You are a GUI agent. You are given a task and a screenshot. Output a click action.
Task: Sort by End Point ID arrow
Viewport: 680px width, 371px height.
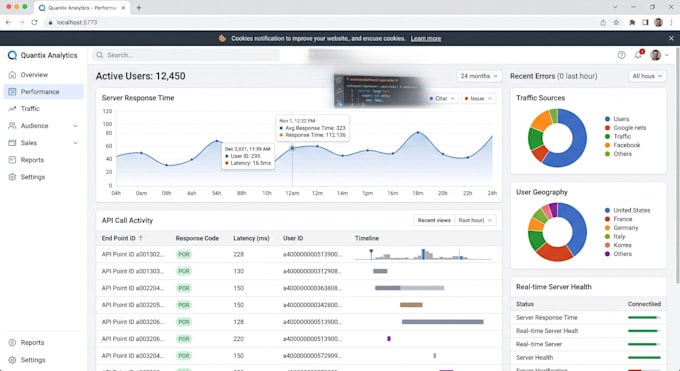coord(141,238)
